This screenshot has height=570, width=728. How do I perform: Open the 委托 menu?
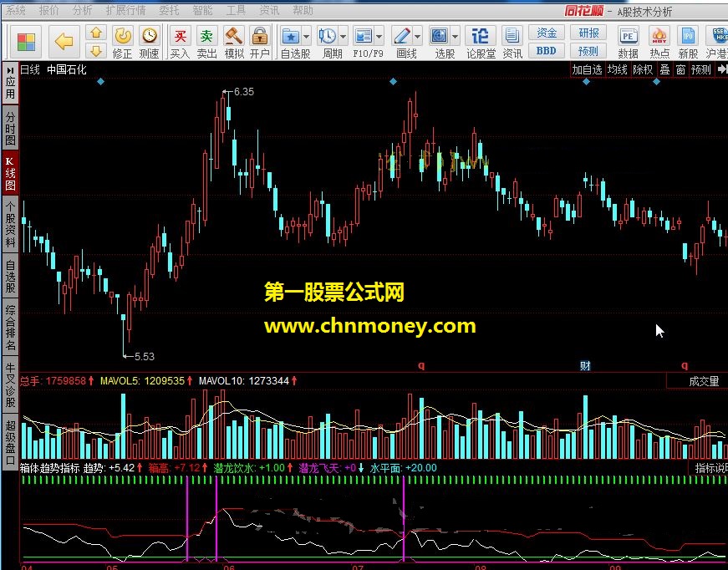(169, 10)
